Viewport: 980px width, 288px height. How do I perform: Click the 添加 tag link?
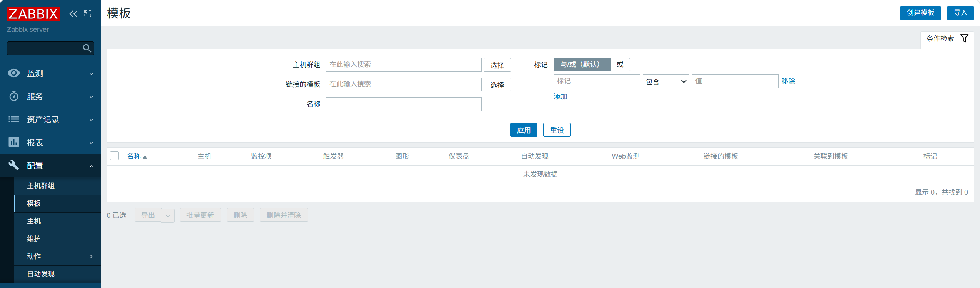tap(561, 96)
